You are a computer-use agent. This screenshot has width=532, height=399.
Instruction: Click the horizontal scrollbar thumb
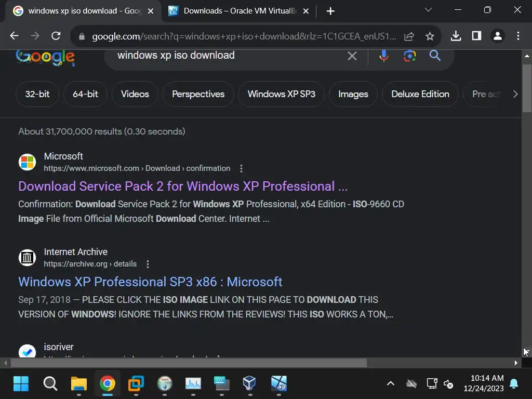coord(189,363)
